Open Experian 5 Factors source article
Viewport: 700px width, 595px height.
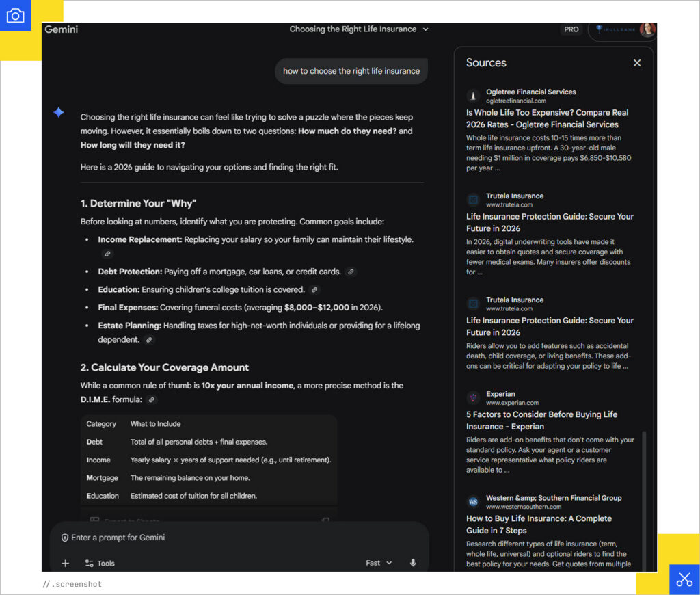tap(541, 420)
